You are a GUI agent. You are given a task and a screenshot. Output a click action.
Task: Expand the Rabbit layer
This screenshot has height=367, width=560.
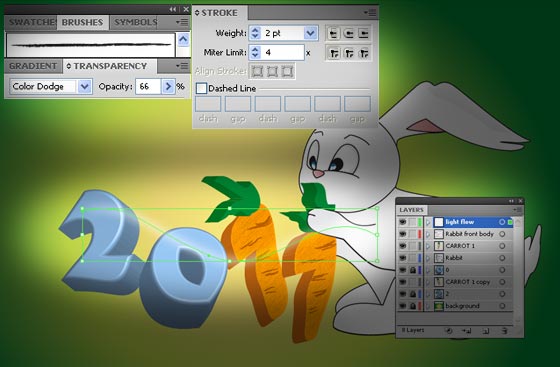point(428,258)
